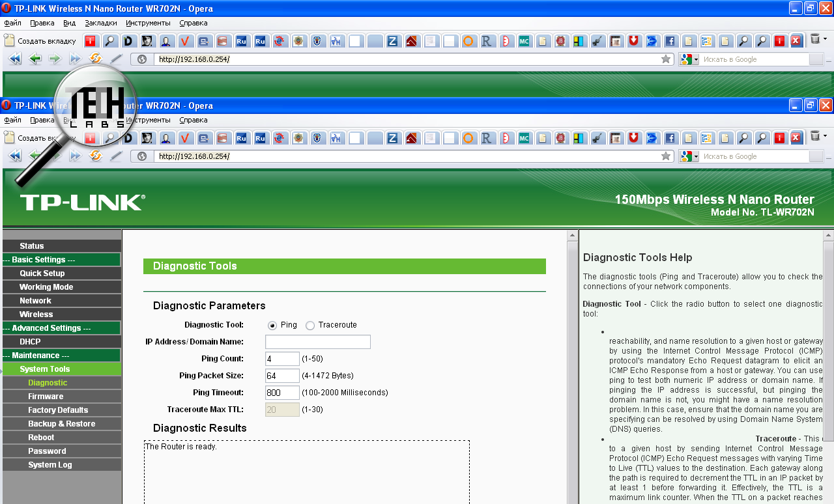Screen dimensions: 834x504
Task: Click the reload icon in the lower browser toolbar
Action: click(x=96, y=156)
